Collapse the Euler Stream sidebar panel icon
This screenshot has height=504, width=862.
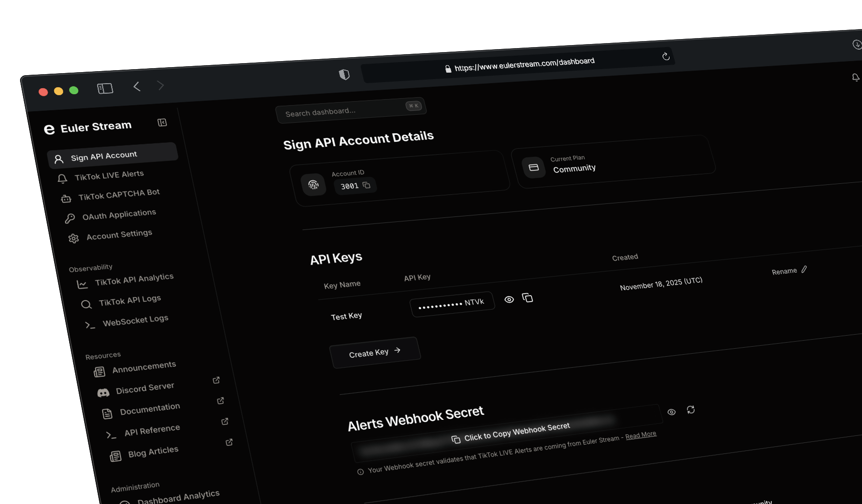pyautogui.click(x=162, y=123)
